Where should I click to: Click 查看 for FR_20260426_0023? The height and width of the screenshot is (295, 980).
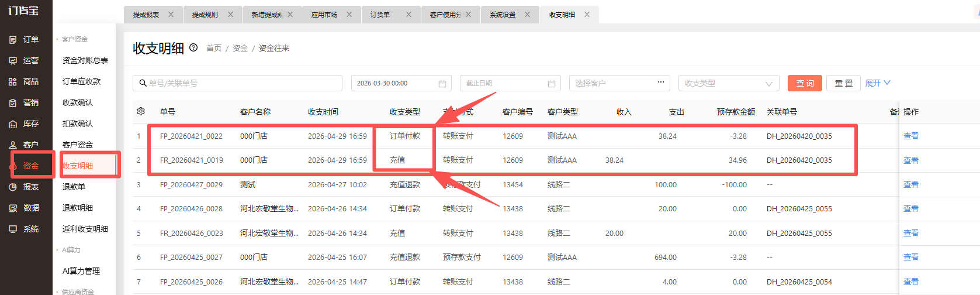(911, 233)
